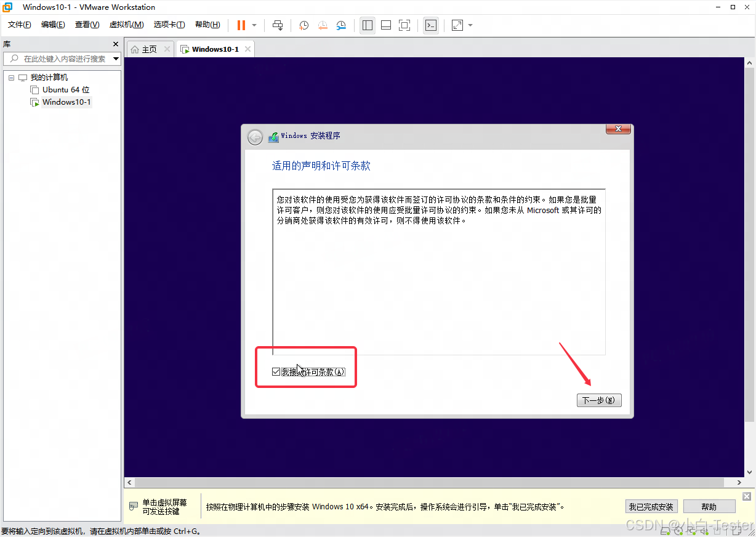Toggle the thumbnail bar view icon
The height and width of the screenshot is (537, 756).
[x=386, y=25]
